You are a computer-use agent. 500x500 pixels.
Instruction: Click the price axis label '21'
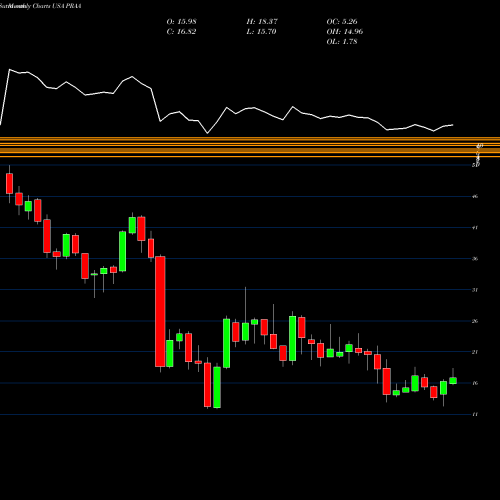coord(475,352)
